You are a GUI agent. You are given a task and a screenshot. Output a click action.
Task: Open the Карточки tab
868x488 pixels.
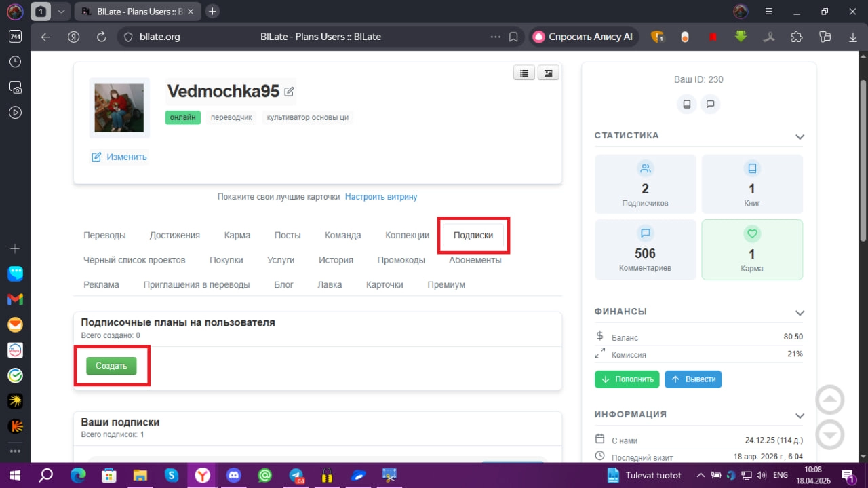click(x=384, y=285)
